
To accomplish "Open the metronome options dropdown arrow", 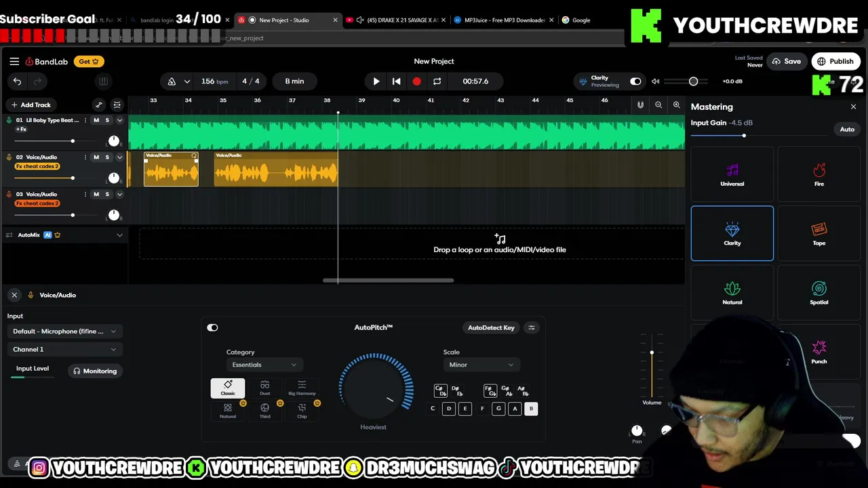I will click(x=186, y=81).
